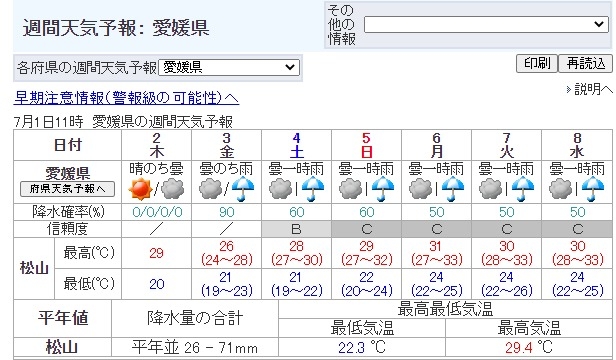Click the 再読込 button
Viewport: 616px width, 360px height.
585,64
